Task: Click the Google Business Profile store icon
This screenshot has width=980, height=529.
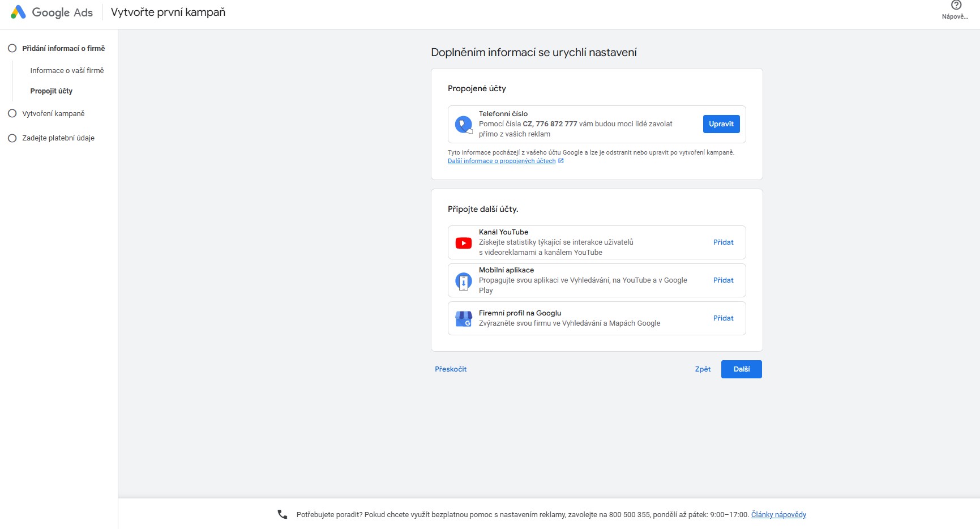Action: [x=464, y=319]
